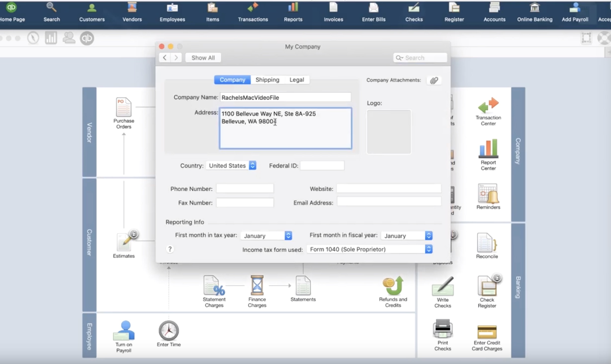
Task: Open the Employees center
Action: [x=172, y=12]
